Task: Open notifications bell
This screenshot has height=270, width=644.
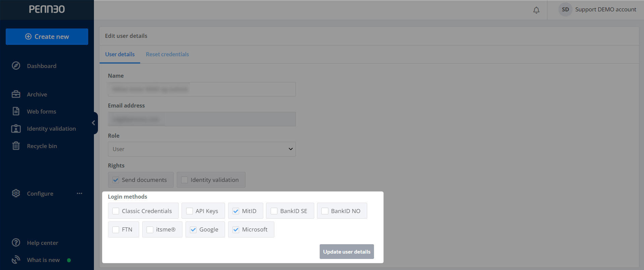Action: click(x=536, y=10)
